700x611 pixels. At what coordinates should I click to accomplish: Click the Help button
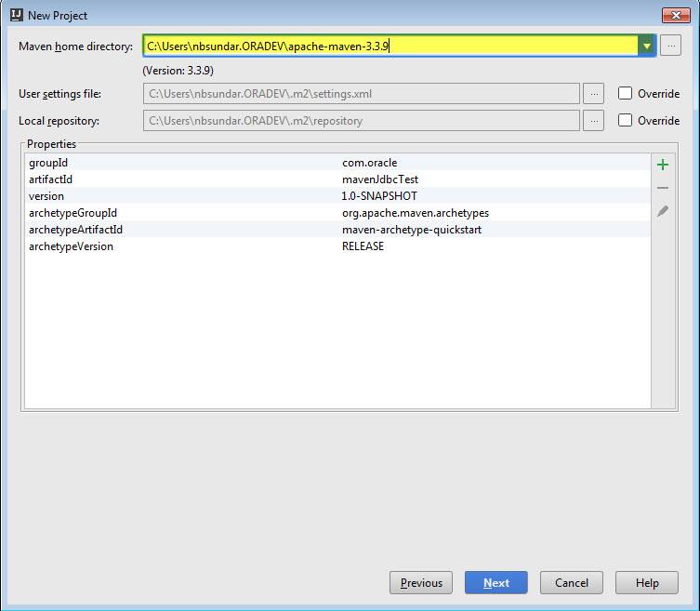pos(647,582)
